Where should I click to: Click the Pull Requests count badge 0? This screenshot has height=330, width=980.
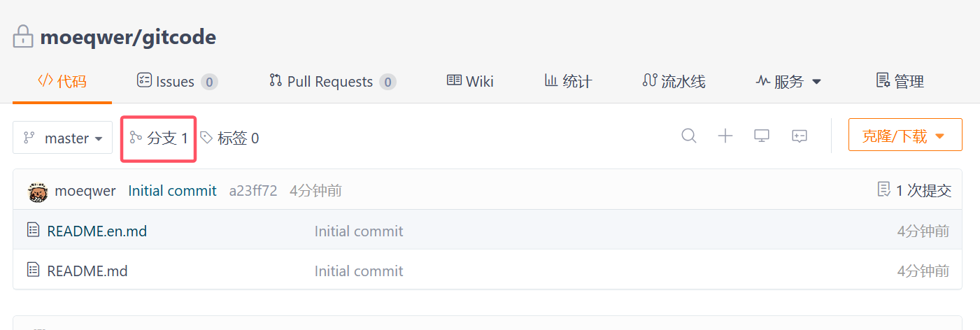(x=388, y=82)
